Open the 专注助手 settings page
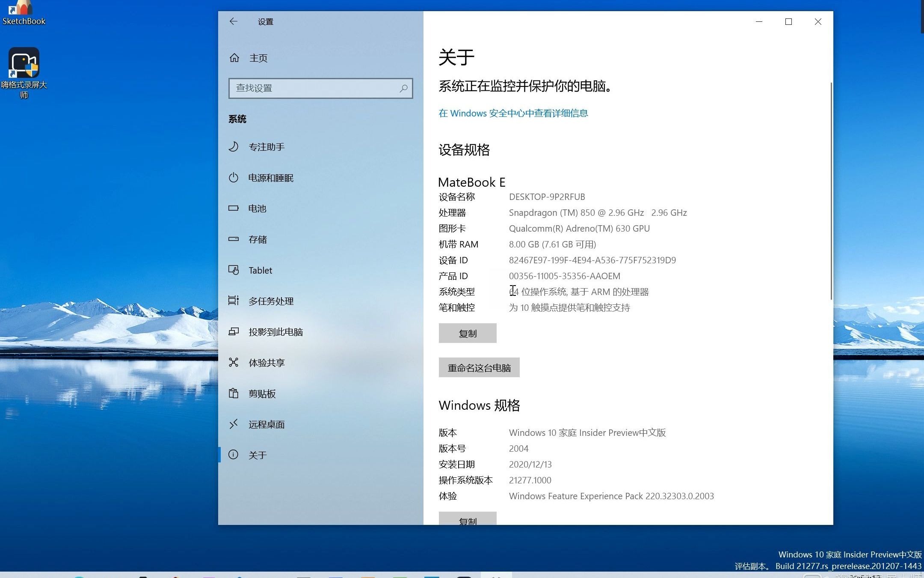This screenshot has width=924, height=578. pyautogui.click(x=321, y=147)
